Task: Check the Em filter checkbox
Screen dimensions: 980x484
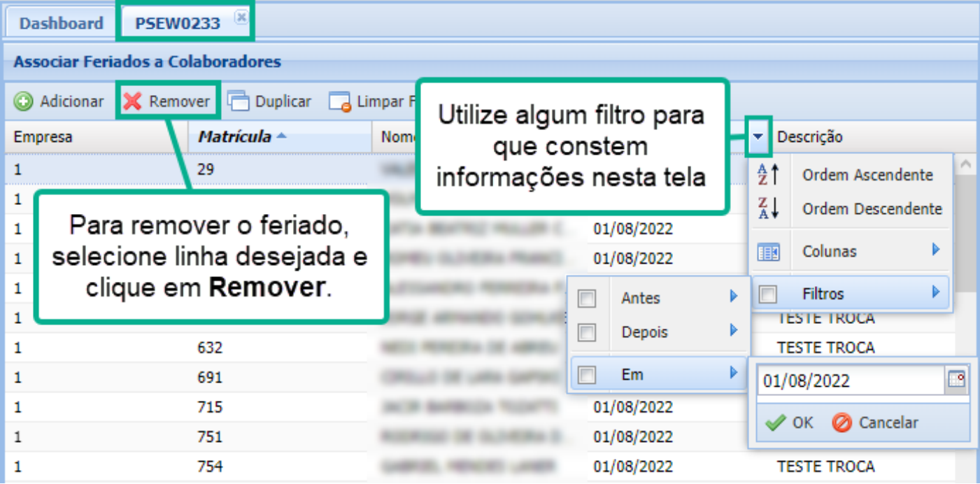Action: click(x=588, y=375)
